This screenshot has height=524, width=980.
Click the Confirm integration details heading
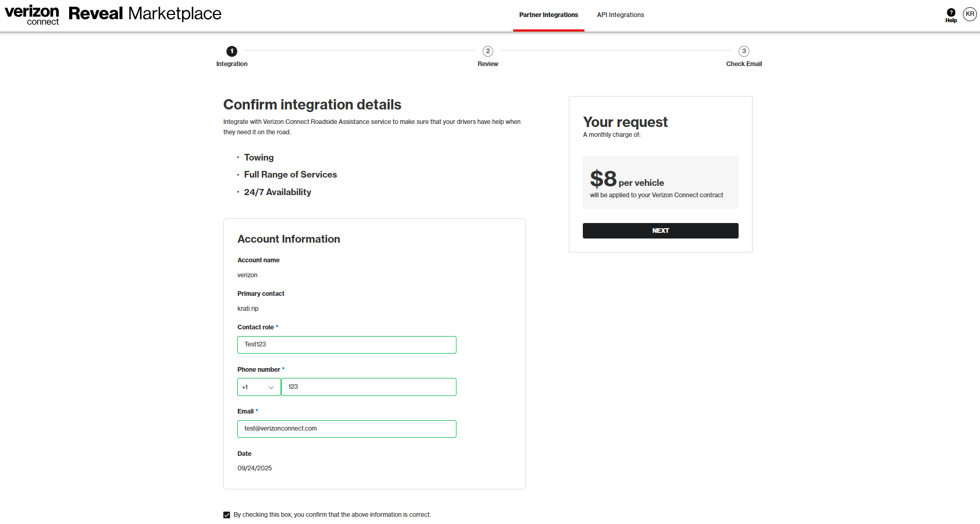coord(312,105)
